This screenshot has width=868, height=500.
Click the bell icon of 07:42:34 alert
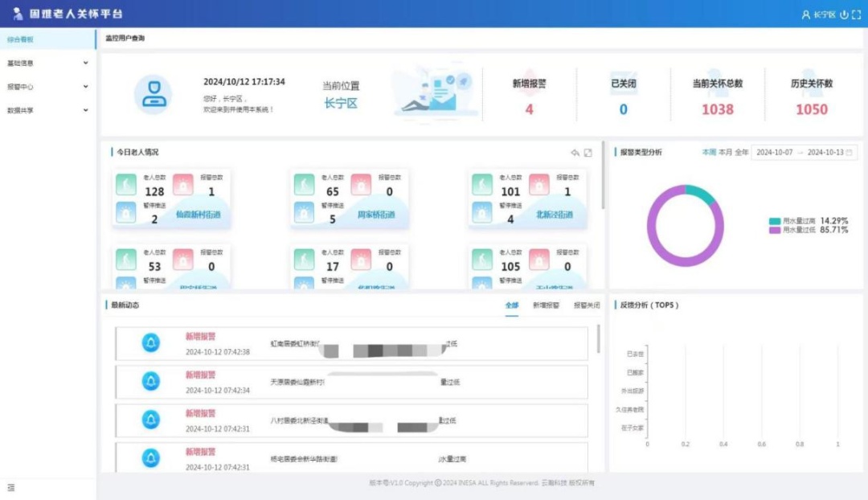tap(151, 381)
